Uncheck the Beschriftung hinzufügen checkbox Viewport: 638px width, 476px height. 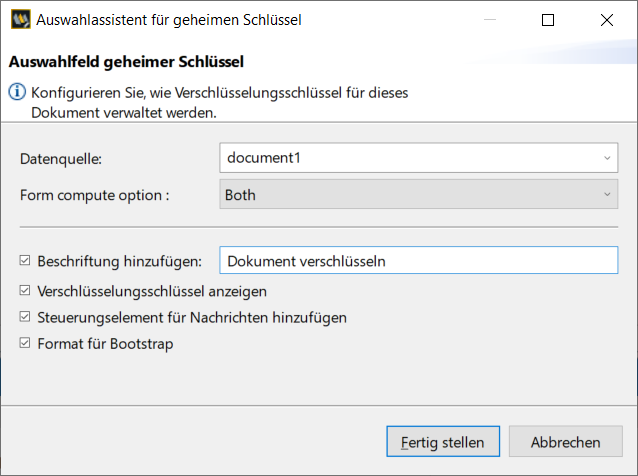click(x=25, y=260)
